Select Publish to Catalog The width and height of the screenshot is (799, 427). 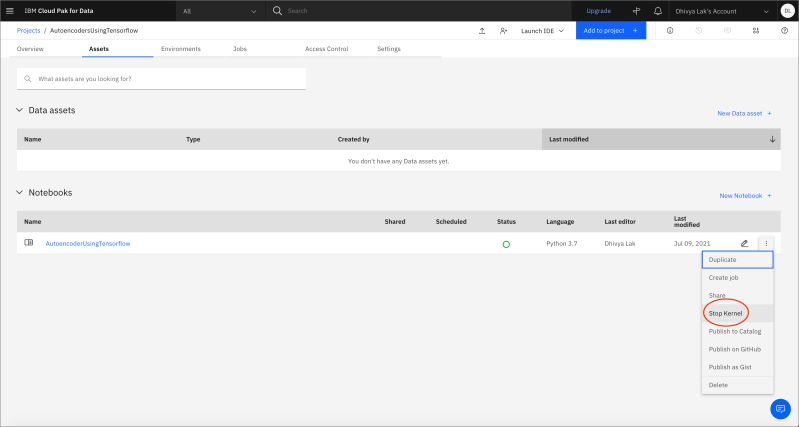(737, 331)
